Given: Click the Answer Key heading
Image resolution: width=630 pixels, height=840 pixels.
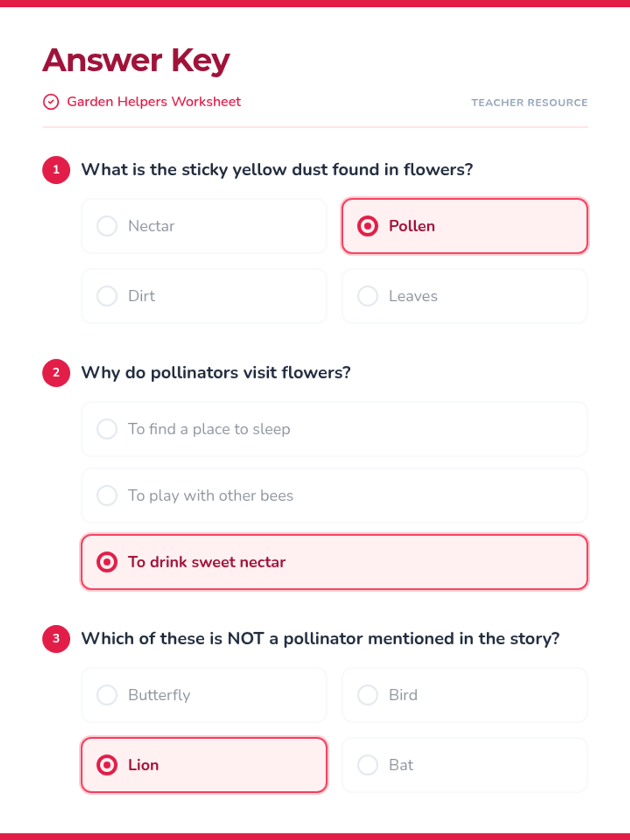Looking at the screenshot, I should 136,61.
